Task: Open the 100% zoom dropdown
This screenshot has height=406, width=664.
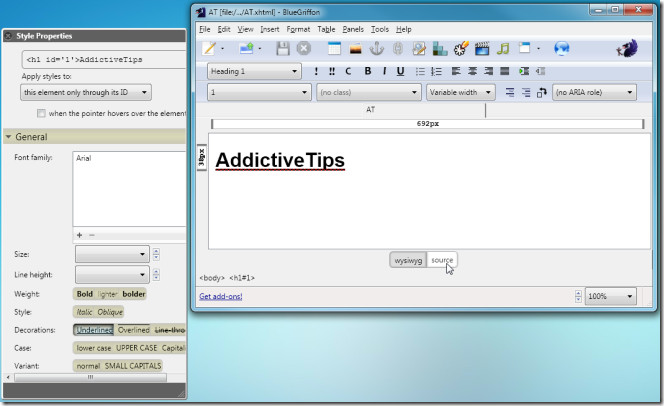Action: 611,296
